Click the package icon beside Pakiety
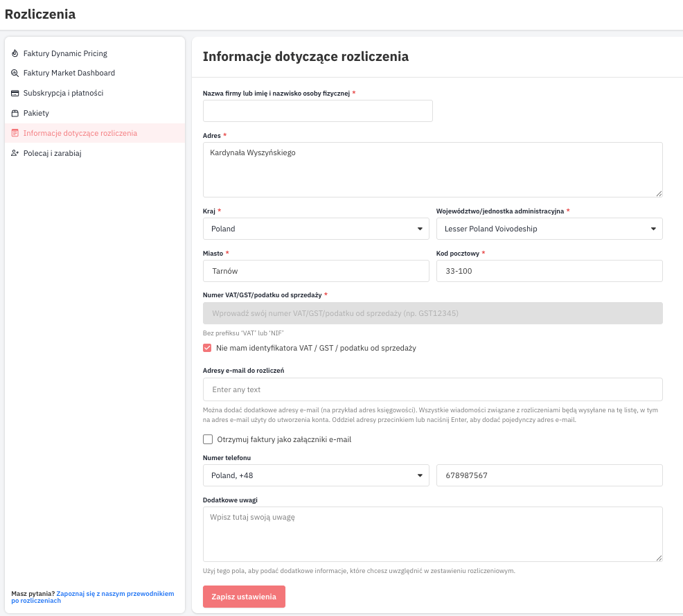The width and height of the screenshot is (683, 616). (15, 113)
